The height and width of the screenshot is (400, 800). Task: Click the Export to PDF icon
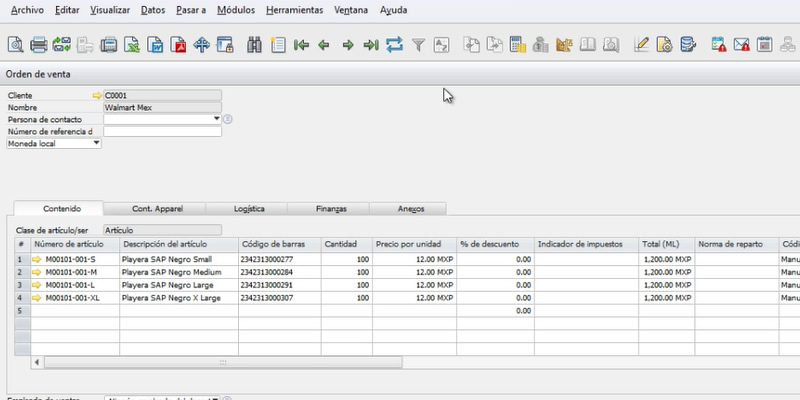[x=179, y=45]
